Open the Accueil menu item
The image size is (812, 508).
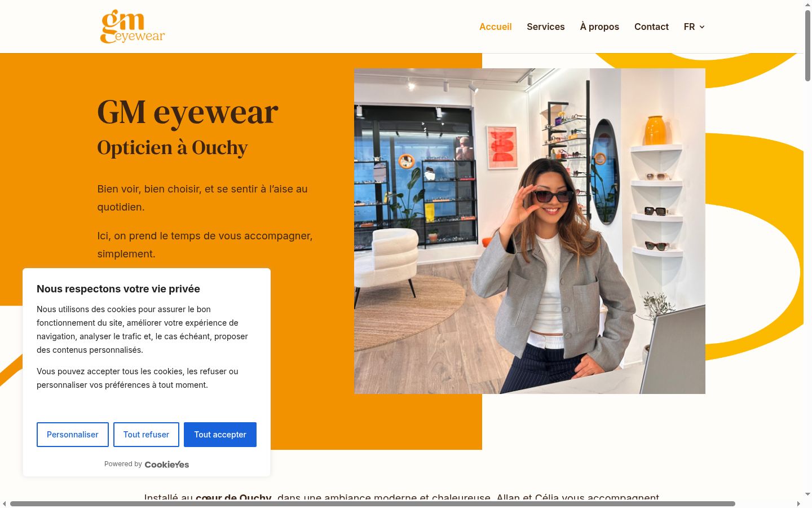pyautogui.click(x=496, y=27)
